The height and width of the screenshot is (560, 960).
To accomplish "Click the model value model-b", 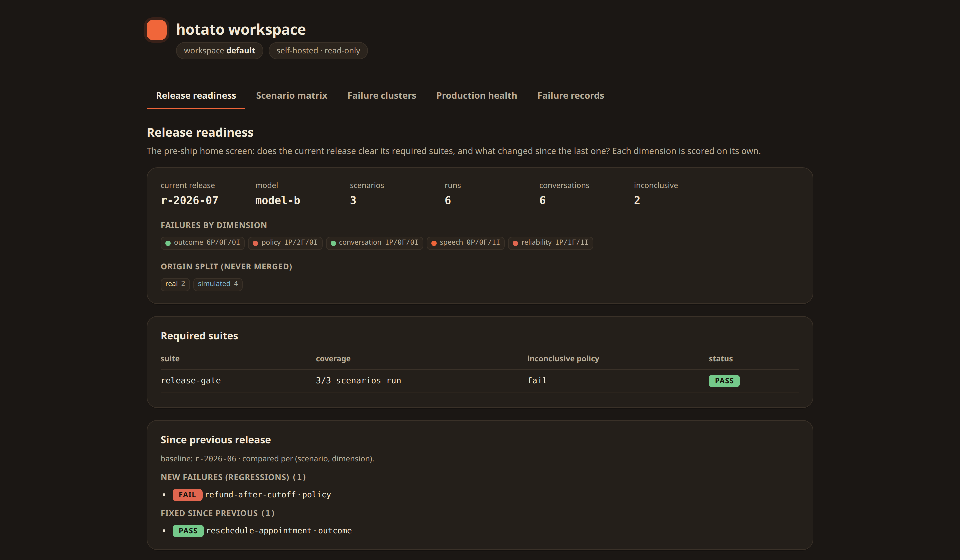I will pyautogui.click(x=278, y=200).
